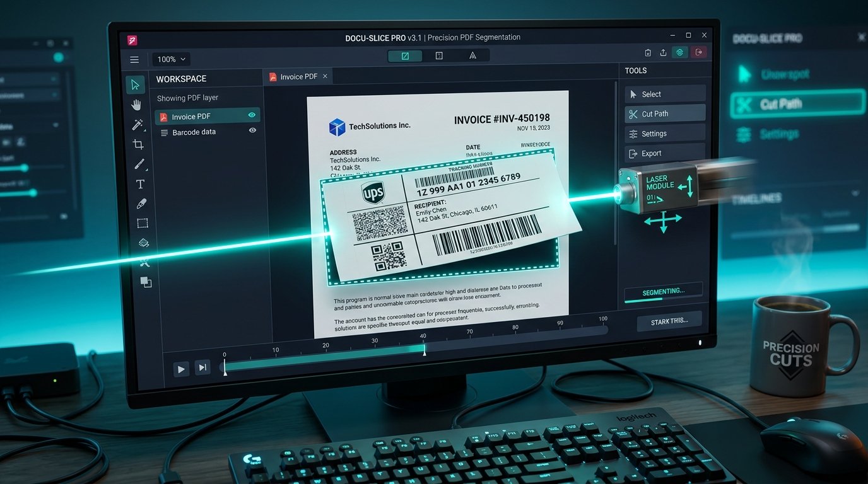
Task: Click Cut Path in background Docu-Slice window
Action: click(797, 104)
